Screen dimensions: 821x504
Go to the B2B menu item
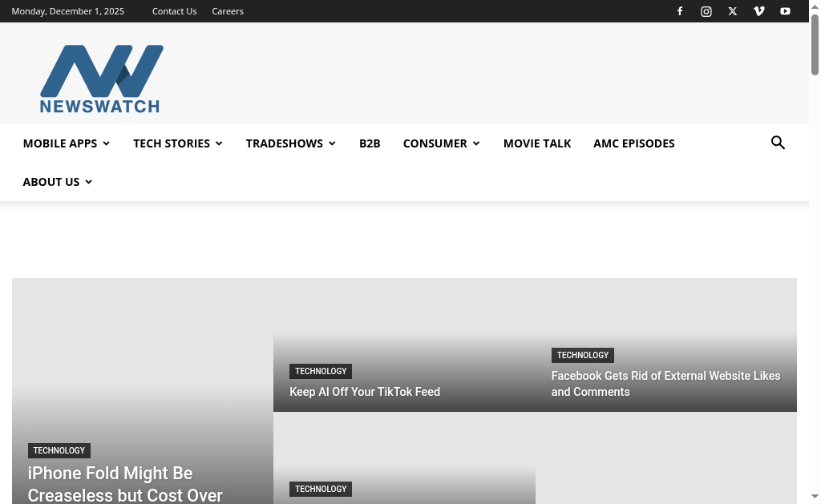370,143
